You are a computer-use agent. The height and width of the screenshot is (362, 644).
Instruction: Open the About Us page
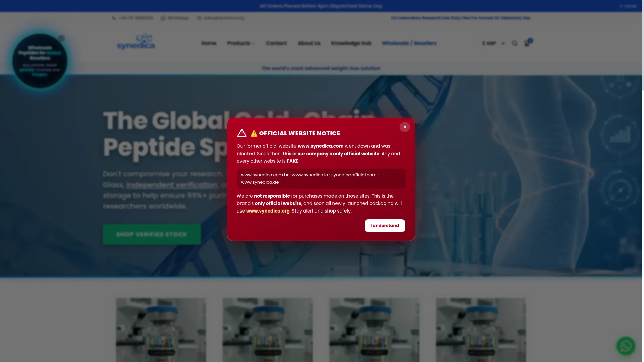pos(309,43)
